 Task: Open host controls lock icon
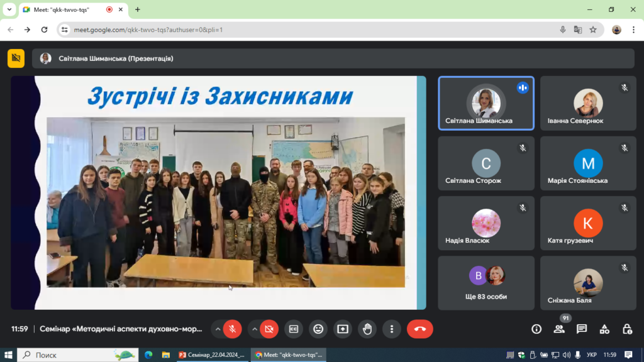[x=627, y=329]
